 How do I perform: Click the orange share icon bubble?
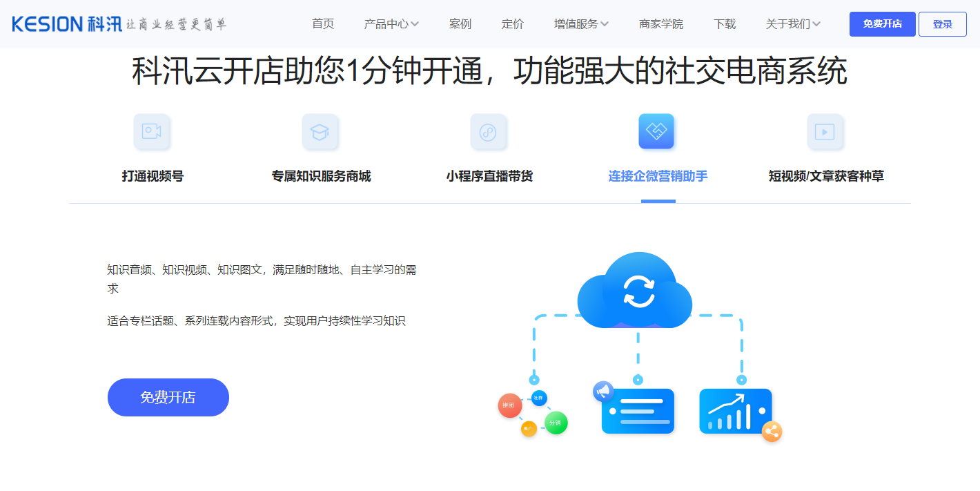coord(772,432)
